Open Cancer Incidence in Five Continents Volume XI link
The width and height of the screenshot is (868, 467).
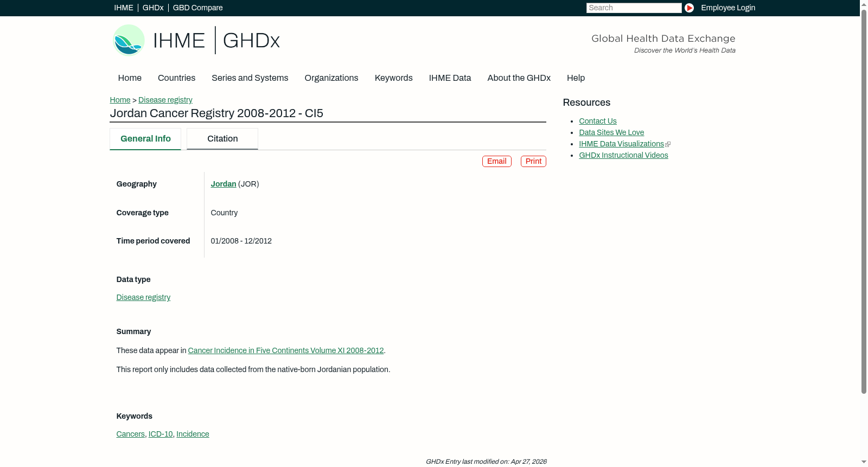click(x=286, y=351)
